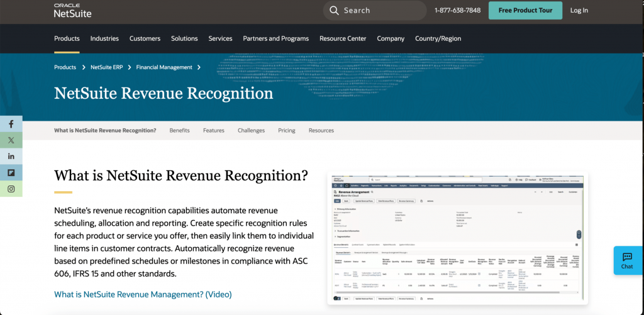The image size is (644, 315).
Task: Select What is NetSuite Revenue Recognition? tab
Action: click(105, 130)
